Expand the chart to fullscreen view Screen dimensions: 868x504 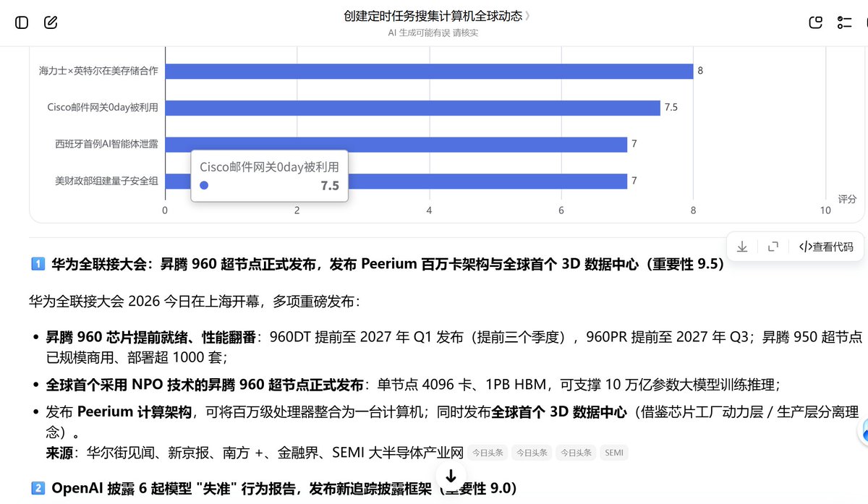pos(773,247)
